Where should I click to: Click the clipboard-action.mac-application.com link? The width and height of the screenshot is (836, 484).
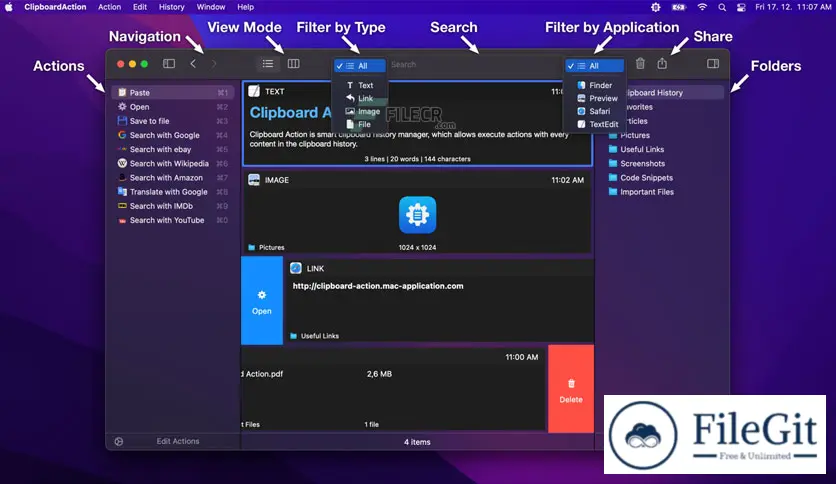(378, 286)
